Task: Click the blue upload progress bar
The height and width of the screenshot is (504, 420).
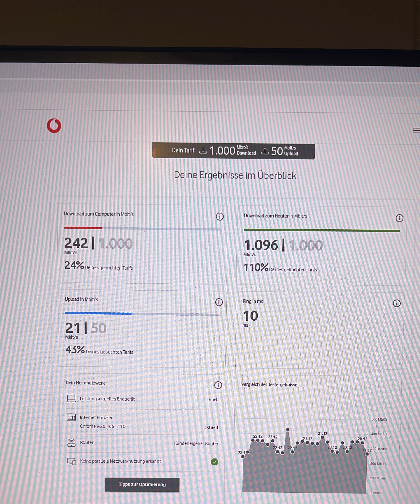Action: coord(98,313)
